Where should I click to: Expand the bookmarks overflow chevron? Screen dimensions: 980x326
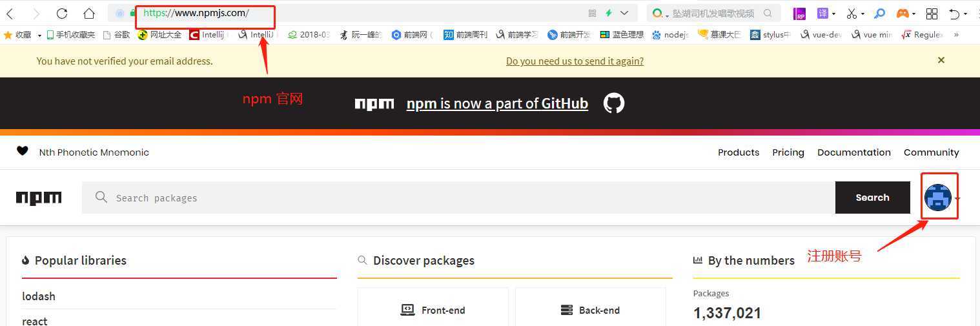pyautogui.click(x=956, y=35)
